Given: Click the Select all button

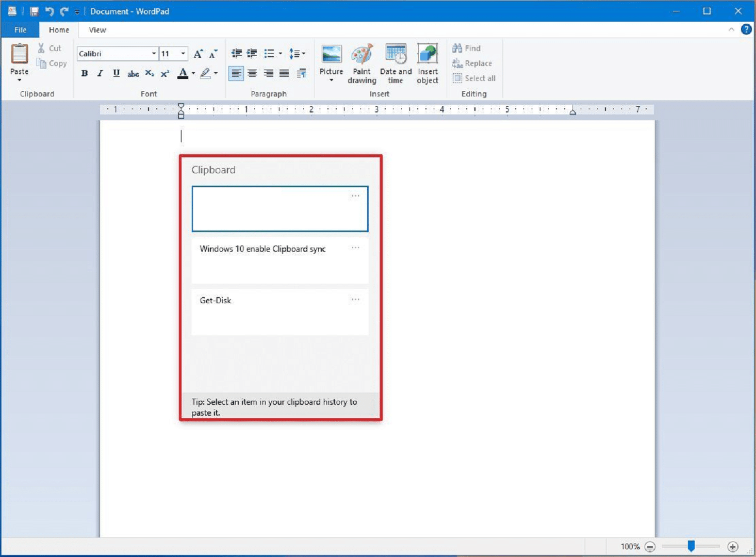Looking at the screenshot, I should click(x=474, y=78).
